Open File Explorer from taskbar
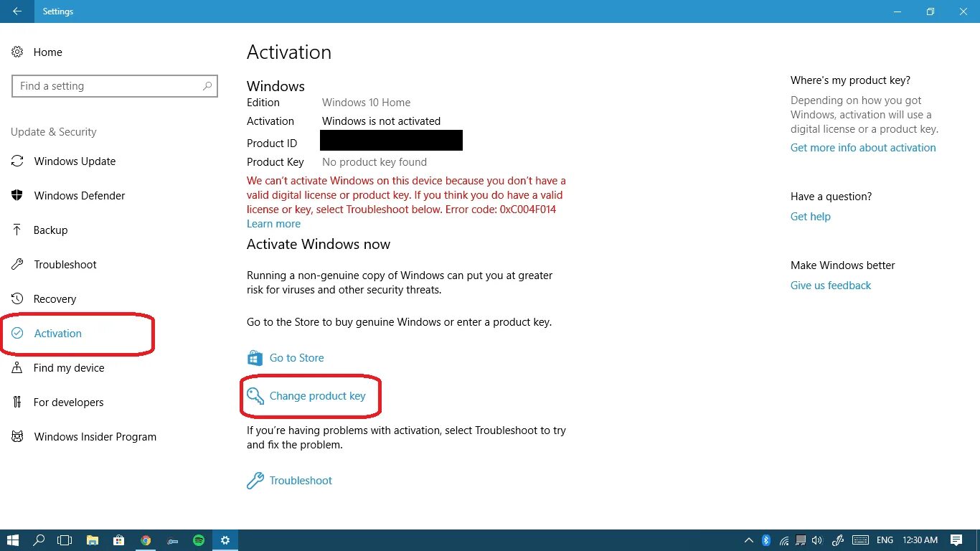Screen dimensions: 980x551 click(x=93, y=540)
